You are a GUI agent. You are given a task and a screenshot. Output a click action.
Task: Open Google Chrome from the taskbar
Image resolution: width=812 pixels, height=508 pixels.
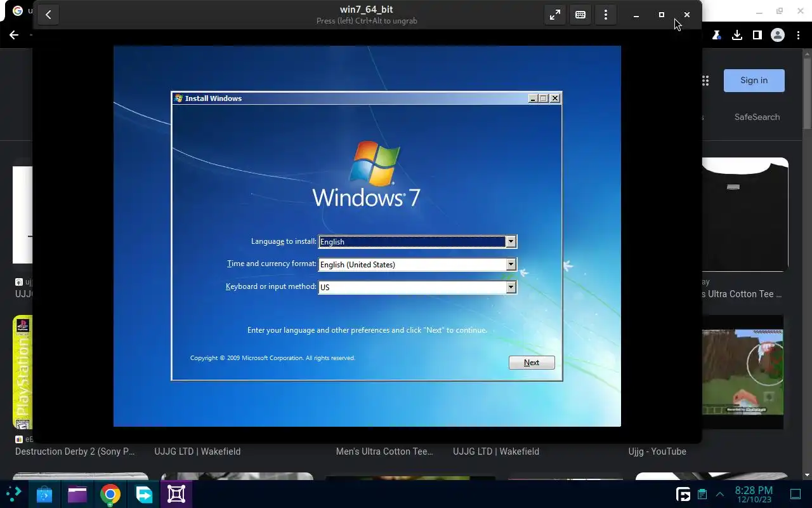pos(110,494)
